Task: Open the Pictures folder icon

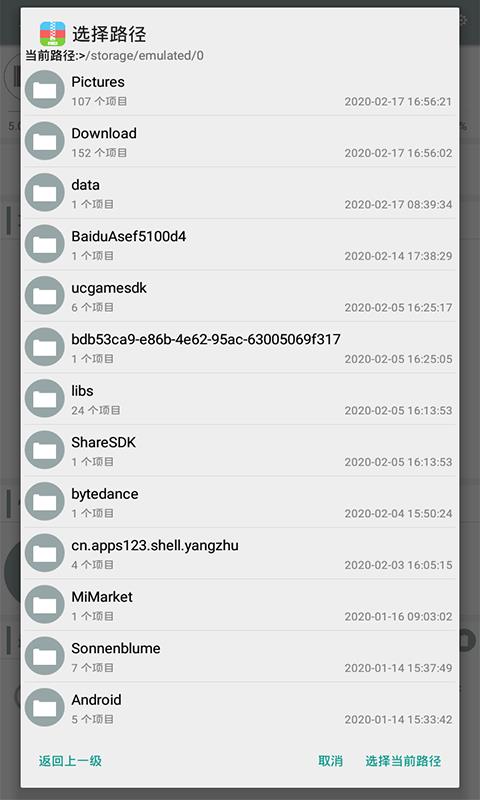Action: tap(44, 89)
